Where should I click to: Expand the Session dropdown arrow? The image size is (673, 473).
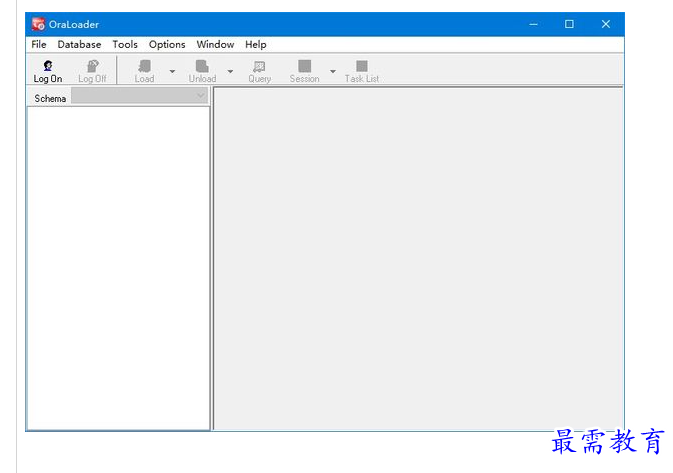tap(333, 71)
